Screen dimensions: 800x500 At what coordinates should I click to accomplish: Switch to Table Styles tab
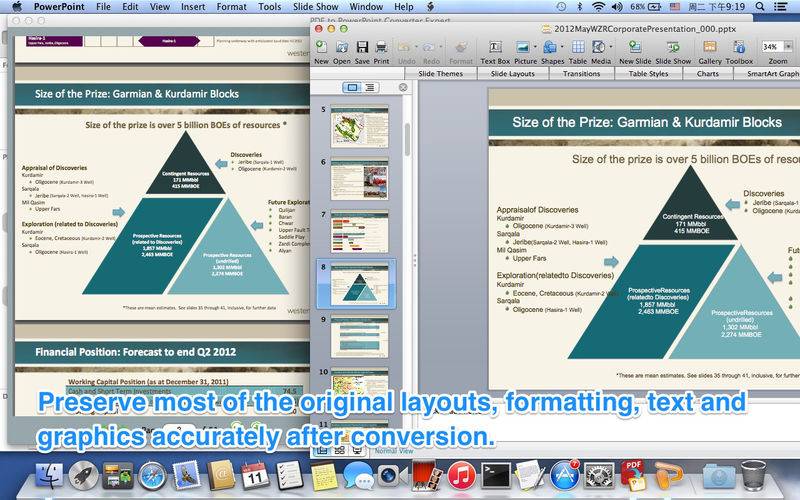(648, 73)
